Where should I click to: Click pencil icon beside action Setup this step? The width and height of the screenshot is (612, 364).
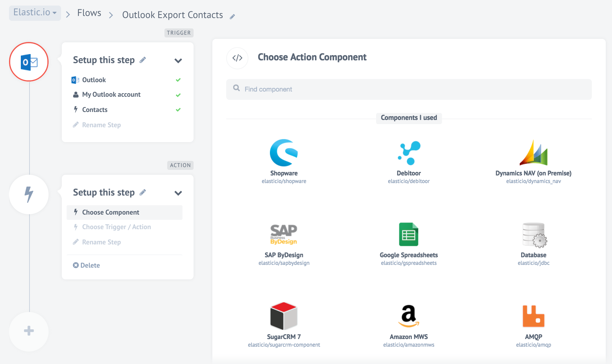[x=143, y=192]
